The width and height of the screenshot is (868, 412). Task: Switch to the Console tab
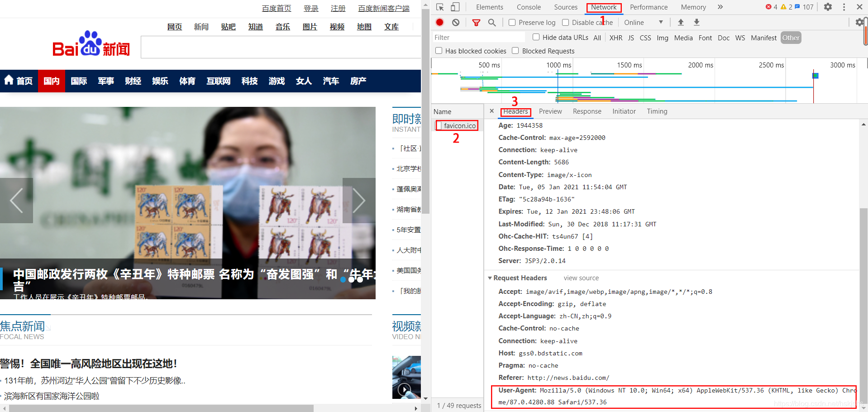tap(529, 7)
